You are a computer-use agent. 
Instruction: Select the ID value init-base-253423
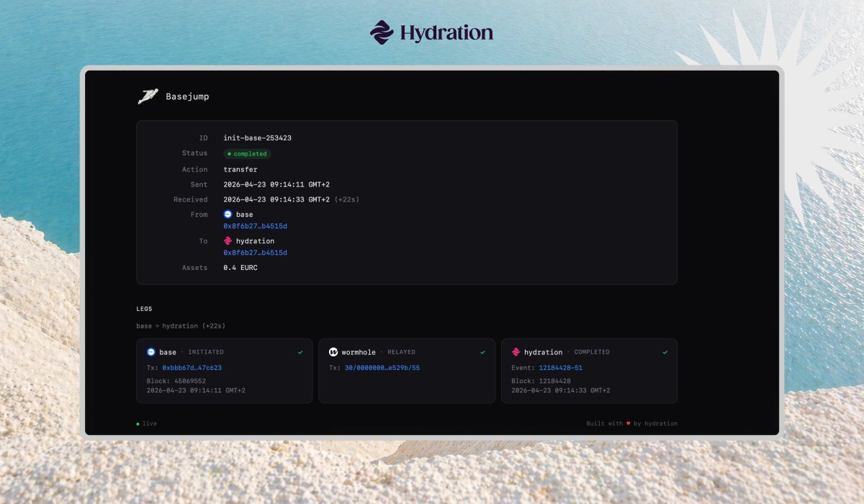pyautogui.click(x=257, y=138)
